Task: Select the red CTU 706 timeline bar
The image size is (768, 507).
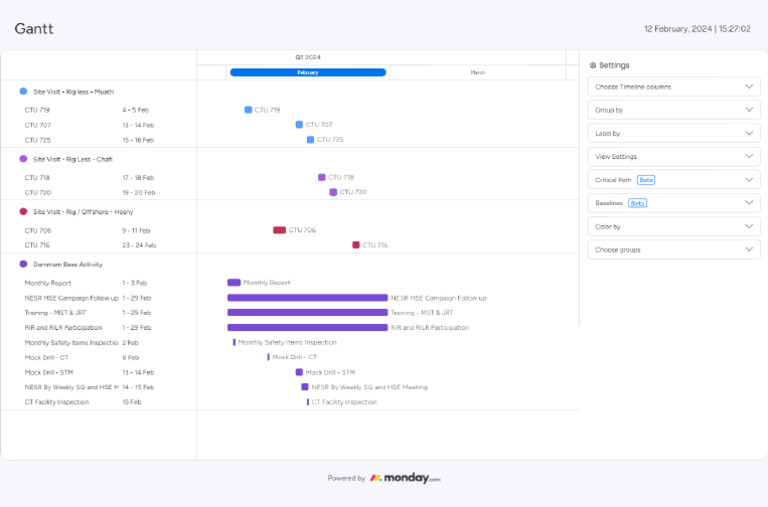Action: (x=279, y=230)
